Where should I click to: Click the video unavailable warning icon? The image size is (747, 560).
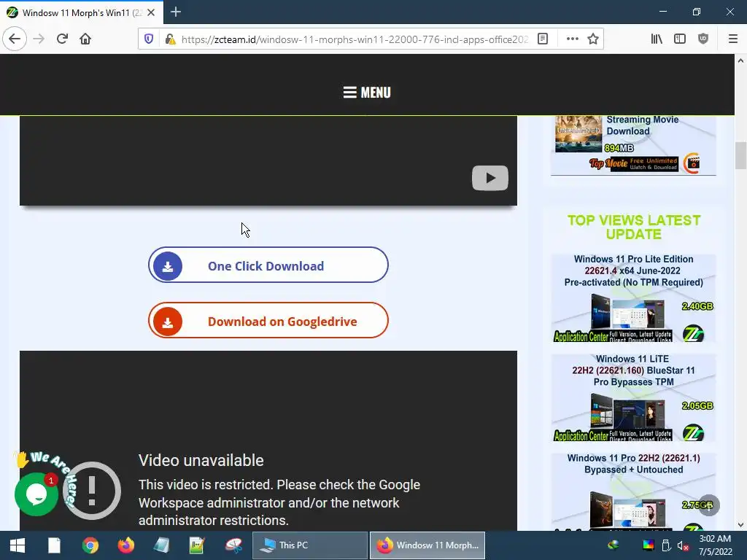[92, 491]
